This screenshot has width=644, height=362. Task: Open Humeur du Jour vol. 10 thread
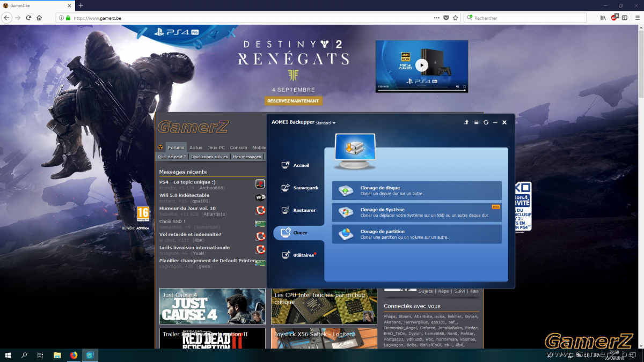click(x=187, y=208)
